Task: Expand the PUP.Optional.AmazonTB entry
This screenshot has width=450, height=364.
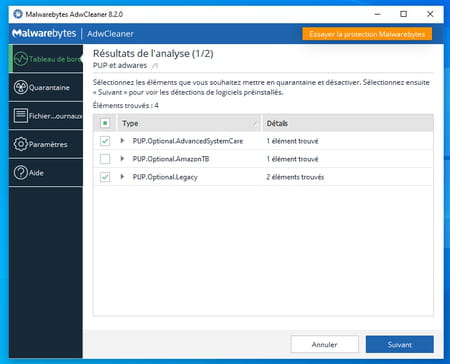Action: [x=122, y=159]
